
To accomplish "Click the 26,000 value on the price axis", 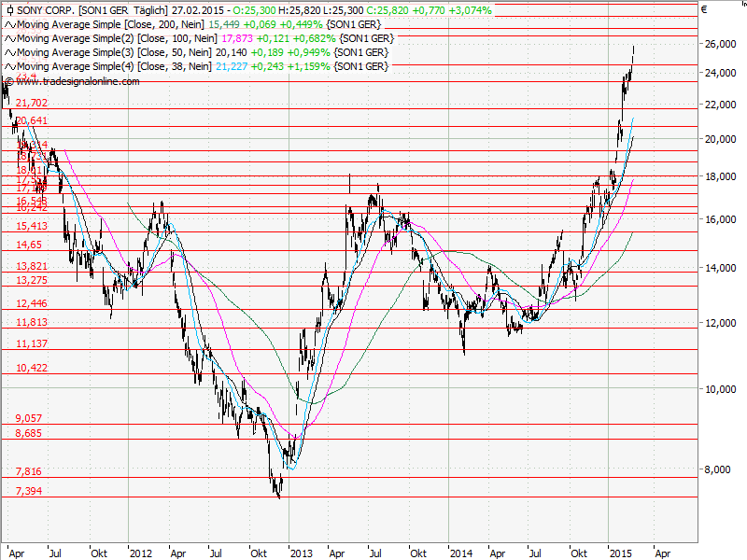I will pos(719,42).
